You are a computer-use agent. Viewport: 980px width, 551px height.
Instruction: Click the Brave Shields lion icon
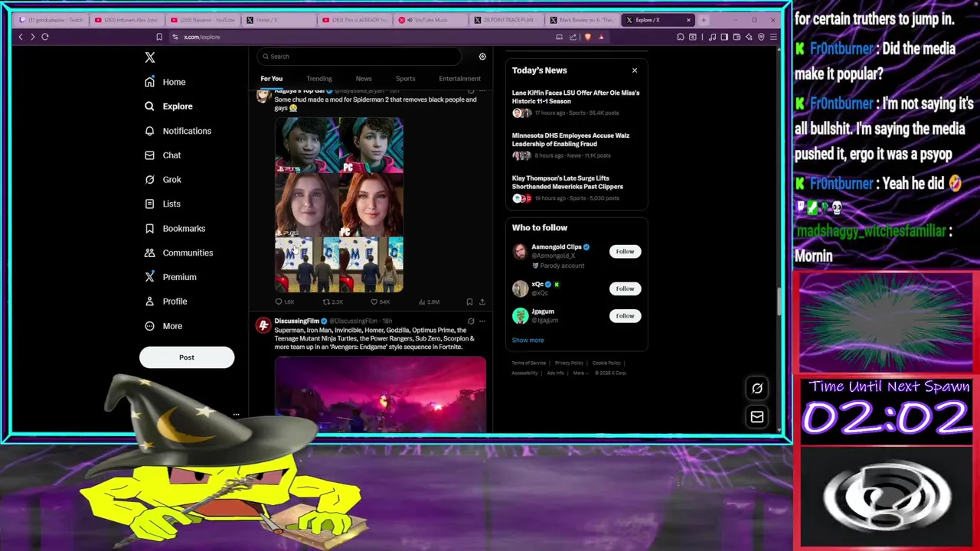(587, 37)
